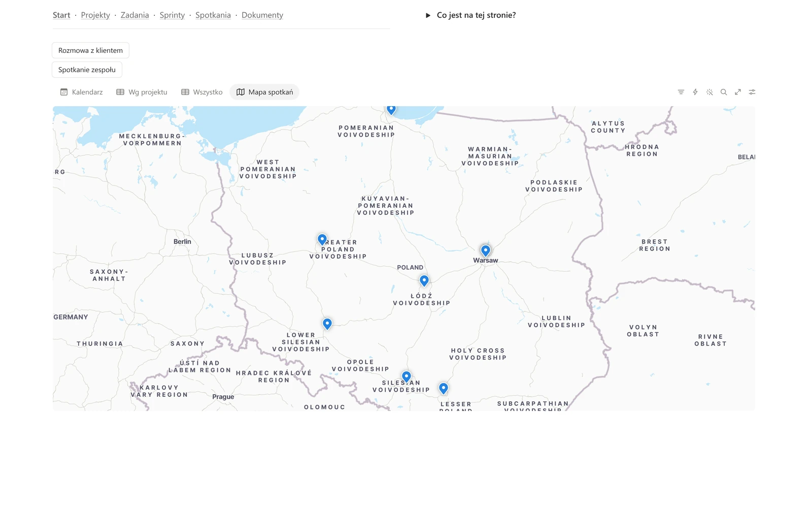The width and height of the screenshot is (812, 508).
Task: Click the pin in Lower Silesian Voivodeship
Action: click(x=327, y=324)
